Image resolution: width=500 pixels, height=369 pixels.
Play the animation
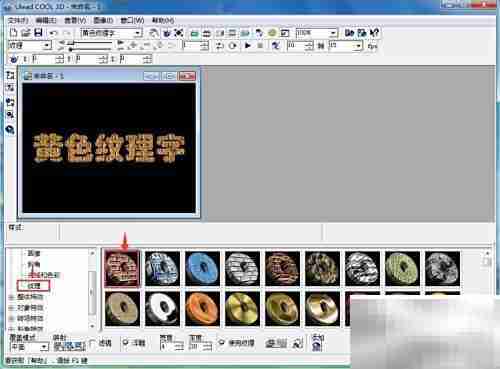click(x=247, y=45)
